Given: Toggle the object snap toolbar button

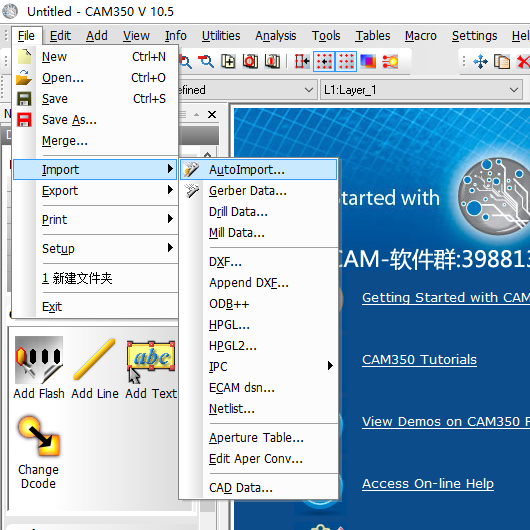Looking at the screenshot, I should (x=302, y=62).
